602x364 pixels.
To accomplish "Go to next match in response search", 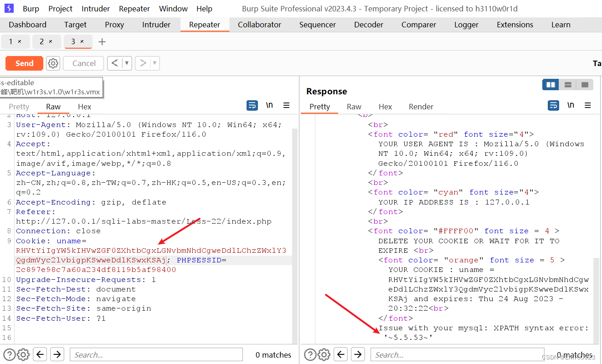I will tap(358, 354).
